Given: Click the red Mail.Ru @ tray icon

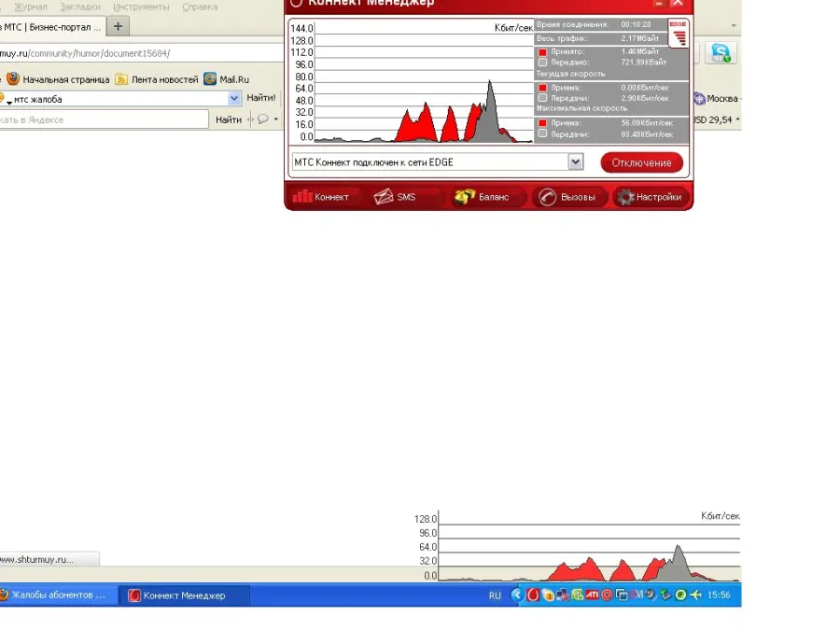Looking at the screenshot, I should click(x=607, y=595).
